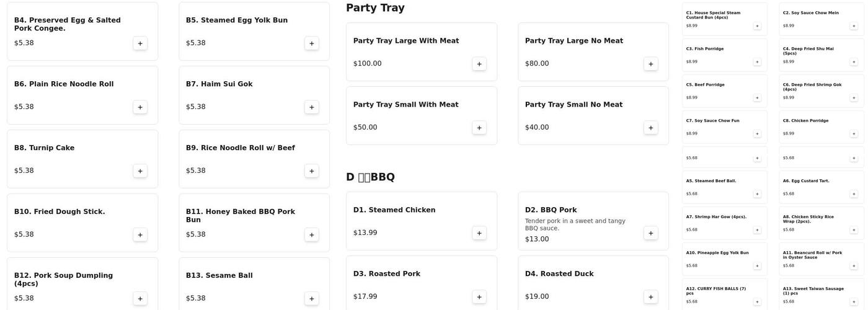Click the D BBQ section heading

click(x=370, y=177)
